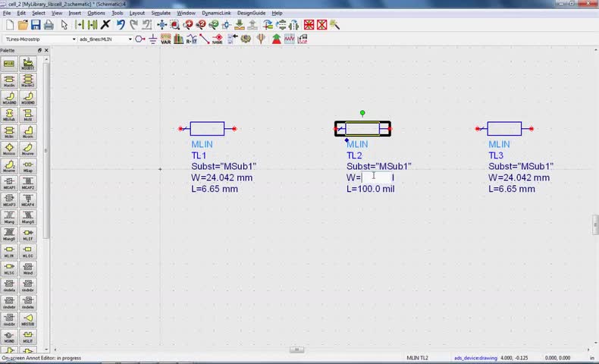The image size is (599, 364).
Task: Pick the MLEF palette component
Action: [27, 234]
